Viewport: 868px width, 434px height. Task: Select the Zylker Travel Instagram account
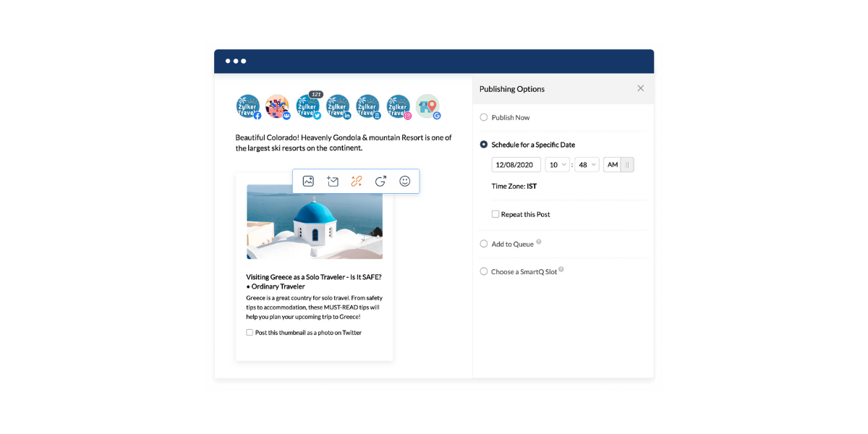click(399, 107)
